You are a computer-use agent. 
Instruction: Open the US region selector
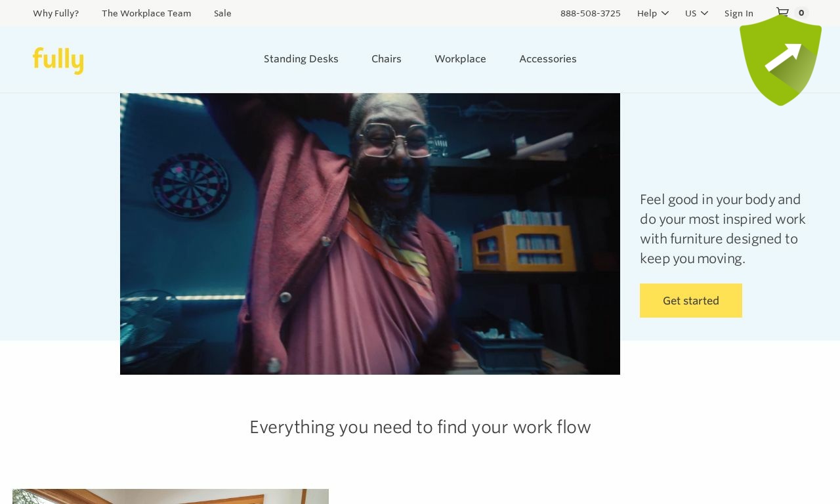coord(696,13)
